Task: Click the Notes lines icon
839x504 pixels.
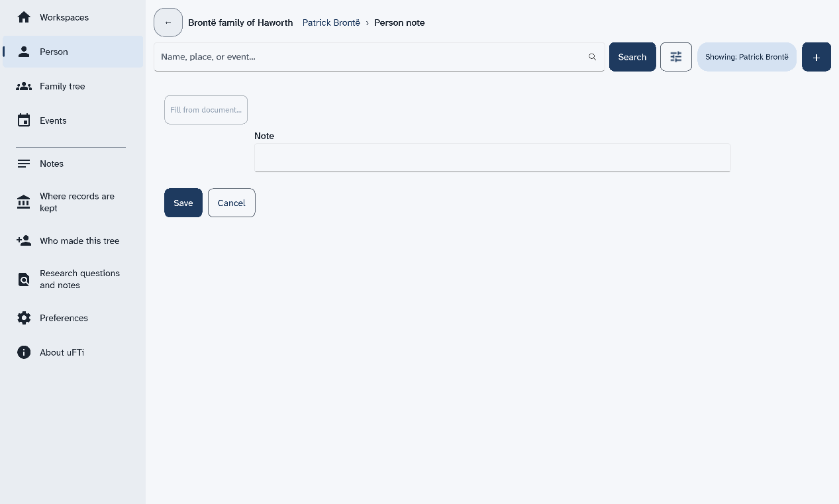Action: click(24, 164)
